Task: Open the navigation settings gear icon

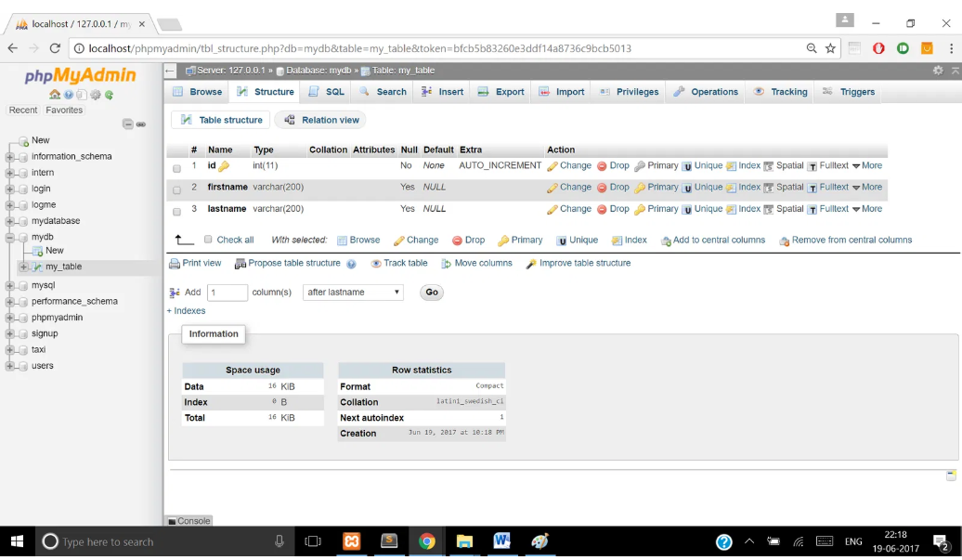Action: (x=96, y=95)
